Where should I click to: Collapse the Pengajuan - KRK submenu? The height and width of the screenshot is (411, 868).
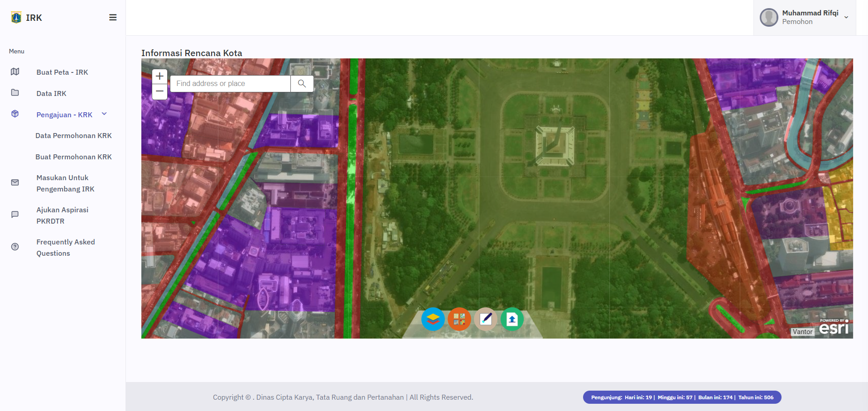pyautogui.click(x=104, y=114)
